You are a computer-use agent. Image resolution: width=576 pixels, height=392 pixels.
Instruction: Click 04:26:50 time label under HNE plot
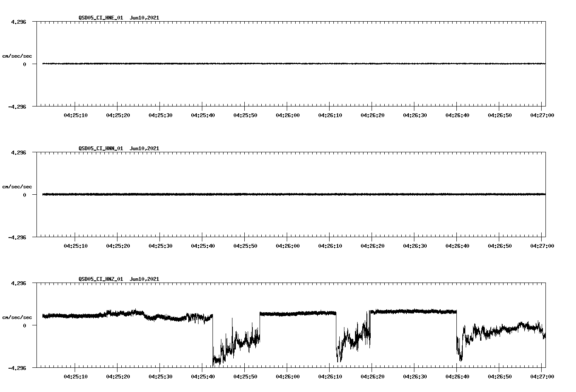pyautogui.click(x=500, y=115)
